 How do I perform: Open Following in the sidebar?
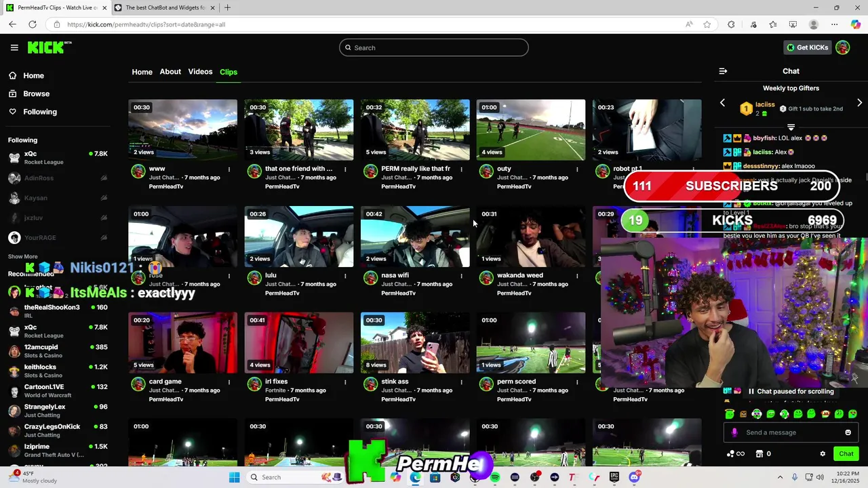point(40,112)
